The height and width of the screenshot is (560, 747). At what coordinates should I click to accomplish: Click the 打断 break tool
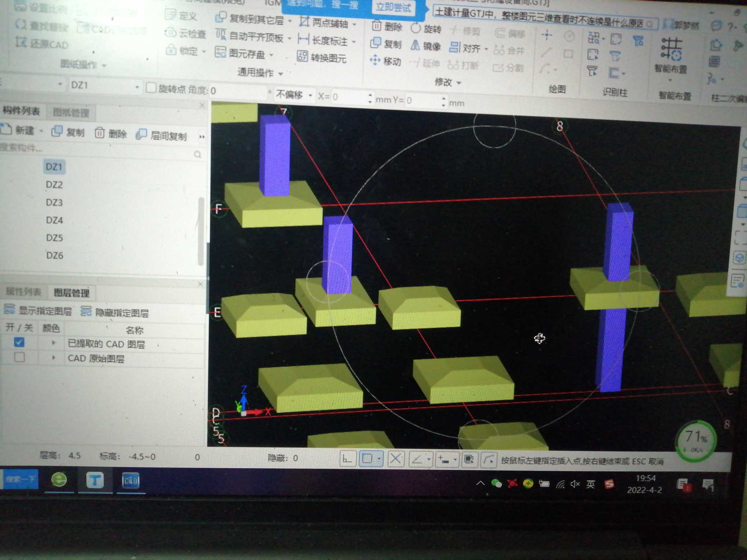pyautogui.click(x=463, y=65)
